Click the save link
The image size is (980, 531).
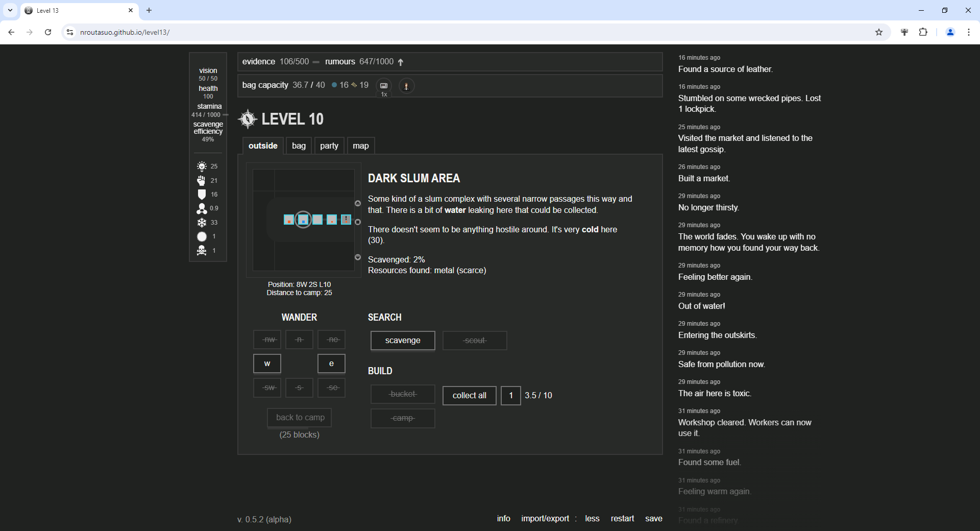pos(654,519)
